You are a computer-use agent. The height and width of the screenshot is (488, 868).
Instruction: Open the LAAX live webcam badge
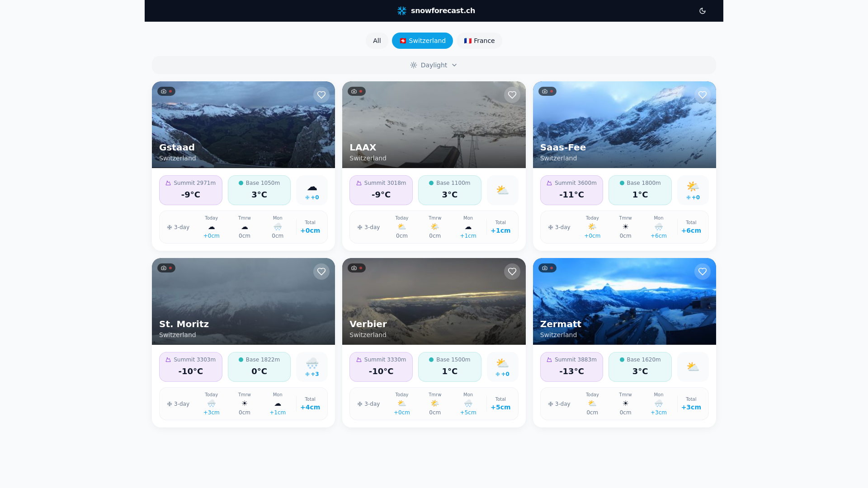[357, 91]
